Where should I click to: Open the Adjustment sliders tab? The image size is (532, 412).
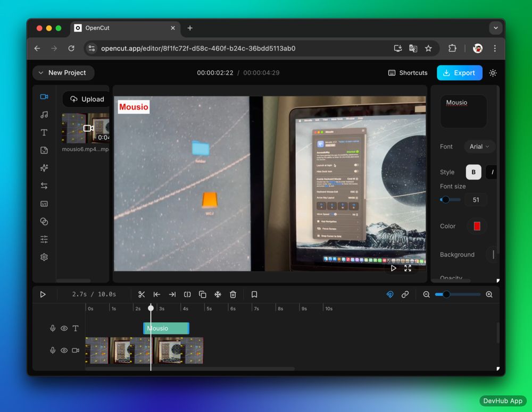(x=44, y=239)
